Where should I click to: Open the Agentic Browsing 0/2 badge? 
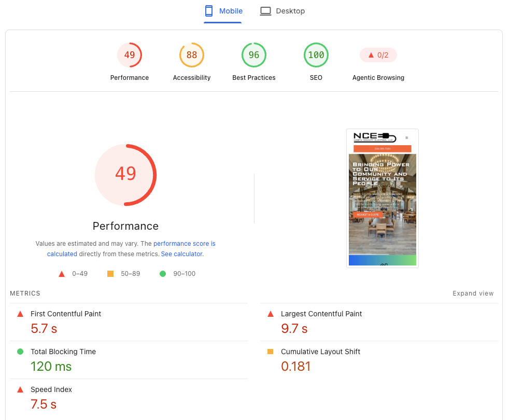(378, 55)
